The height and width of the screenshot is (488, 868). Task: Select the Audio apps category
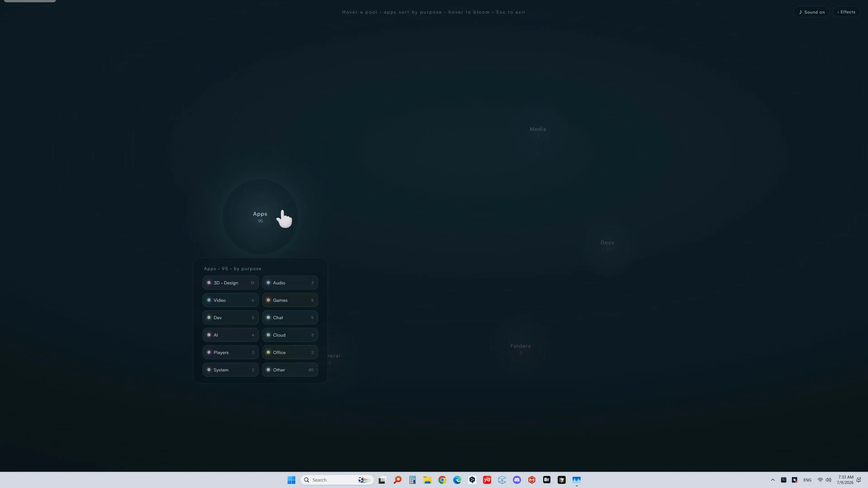(290, 283)
